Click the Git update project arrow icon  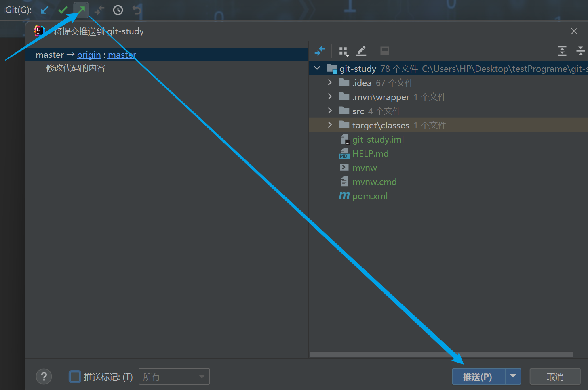(44, 10)
